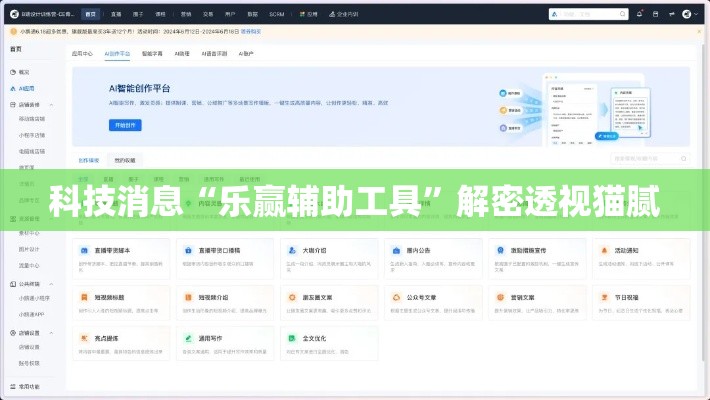Open 移动端店铺 in the sidebar
Viewport: 710px width, 400px height.
(x=32, y=119)
